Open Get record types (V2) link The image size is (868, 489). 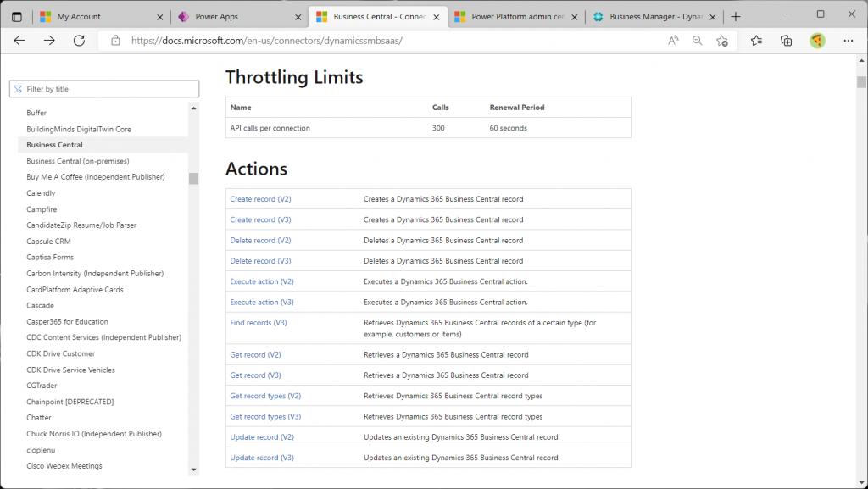pos(265,396)
